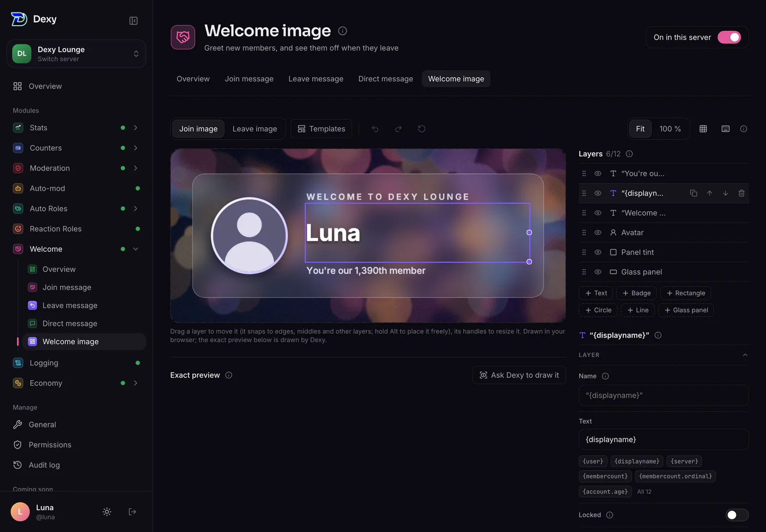This screenshot has width=766, height=532.
Task: Expand the Auto Roles module
Action: click(x=135, y=209)
